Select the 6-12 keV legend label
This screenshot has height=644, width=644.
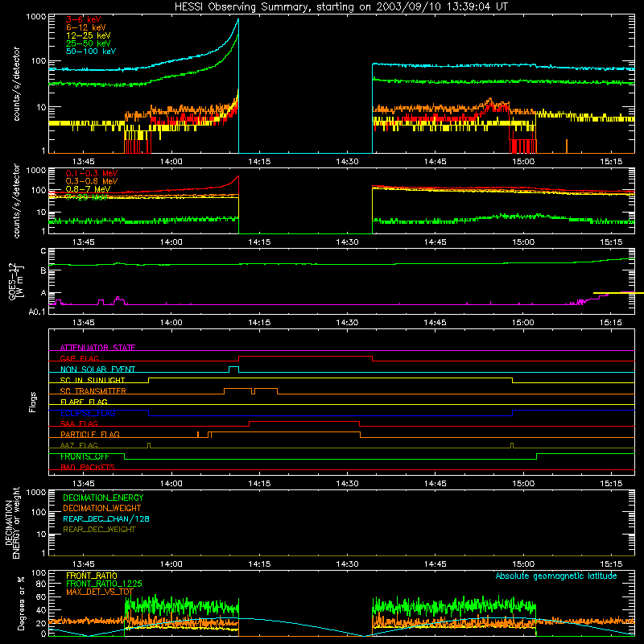[86, 27]
